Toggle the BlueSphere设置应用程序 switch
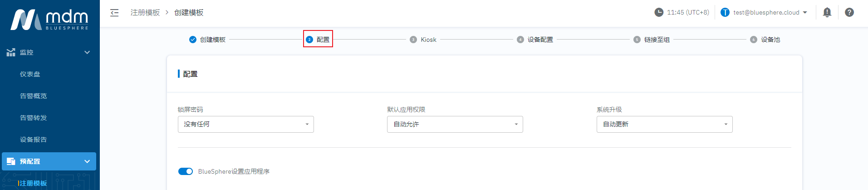Image resolution: width=868 pixels, height=190 pixels. (x=186, y=171)
